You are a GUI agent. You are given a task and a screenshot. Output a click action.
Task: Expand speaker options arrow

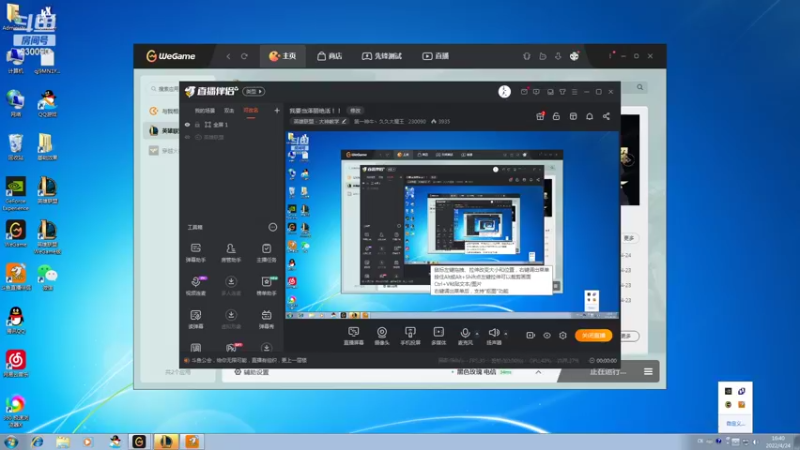(506, 334)
